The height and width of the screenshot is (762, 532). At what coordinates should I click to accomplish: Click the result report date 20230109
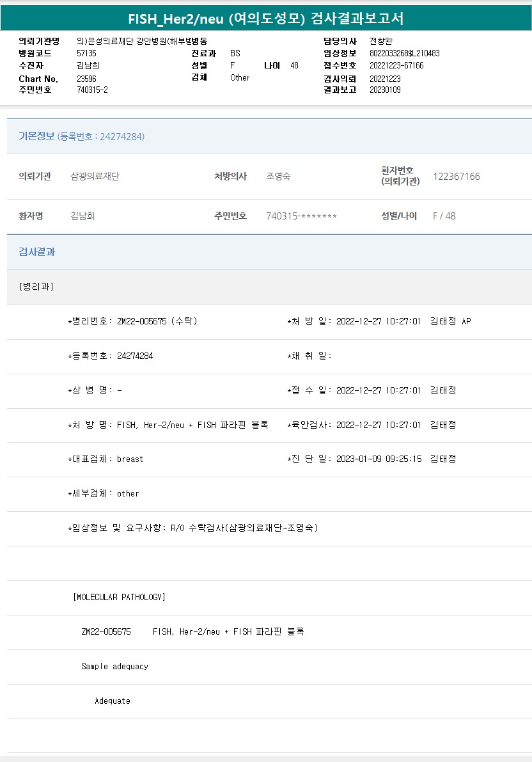(385, 90)
